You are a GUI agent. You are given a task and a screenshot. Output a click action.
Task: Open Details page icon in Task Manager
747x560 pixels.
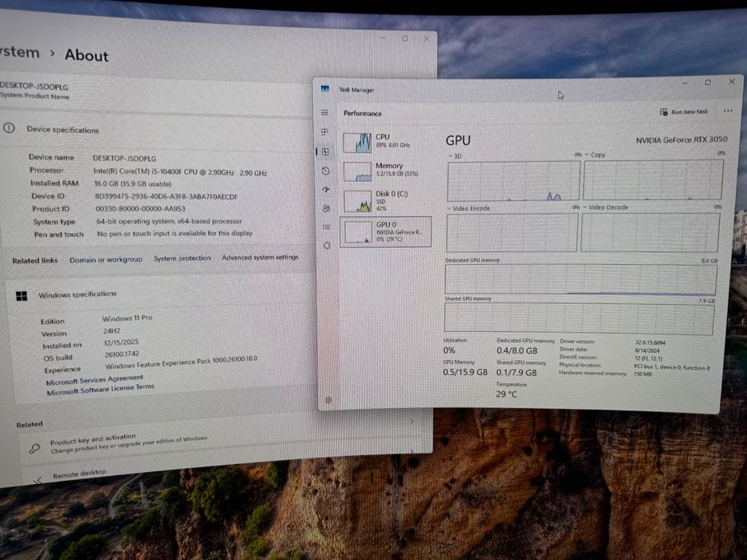327,227
